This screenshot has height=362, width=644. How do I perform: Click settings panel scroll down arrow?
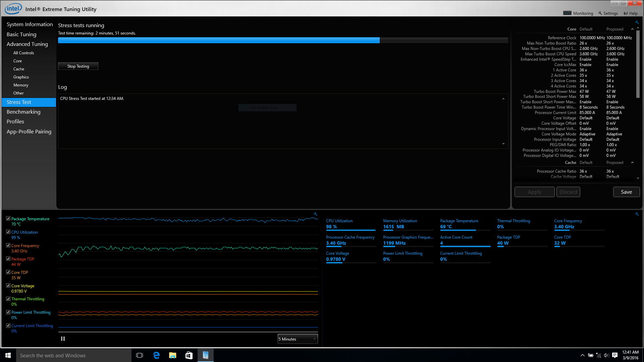638,178
